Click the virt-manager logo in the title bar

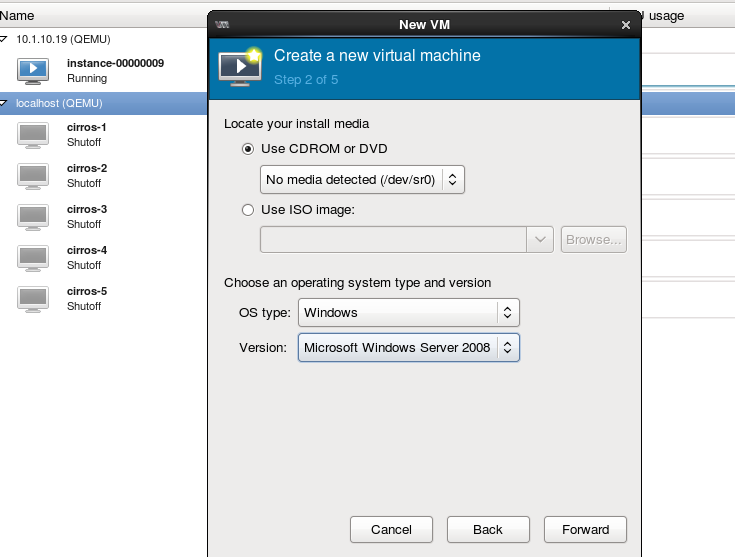tap(222, 24)
